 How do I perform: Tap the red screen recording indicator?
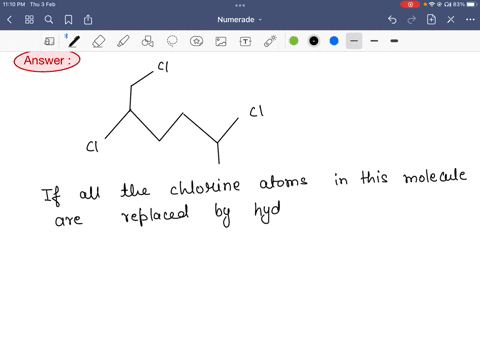pyautogui.click(x=410, y=4)
